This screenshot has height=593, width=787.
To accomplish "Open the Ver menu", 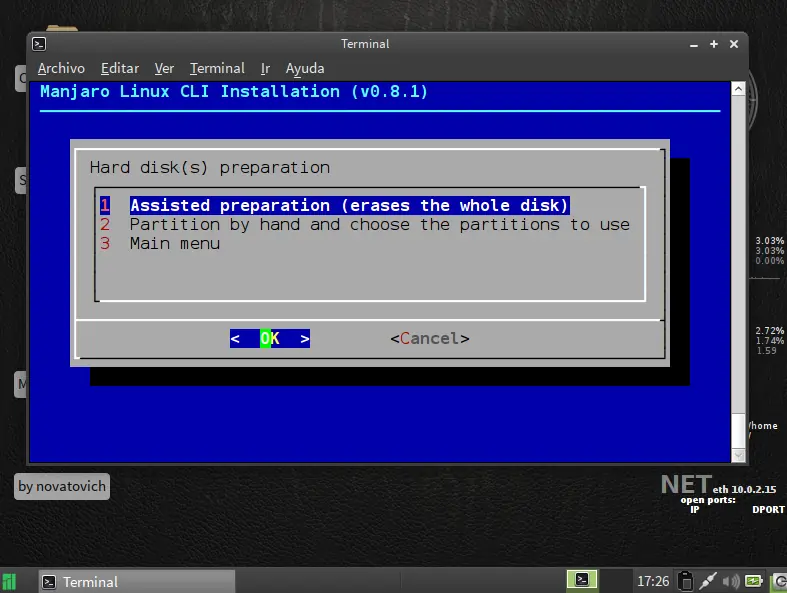I will pos(164,68).
